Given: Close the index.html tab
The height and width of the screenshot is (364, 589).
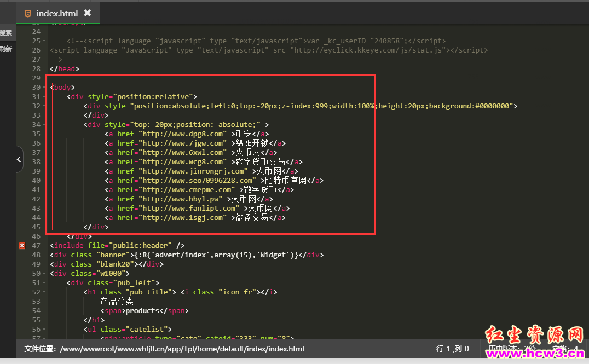Looking at the screenshot, I should pos(87,13).
